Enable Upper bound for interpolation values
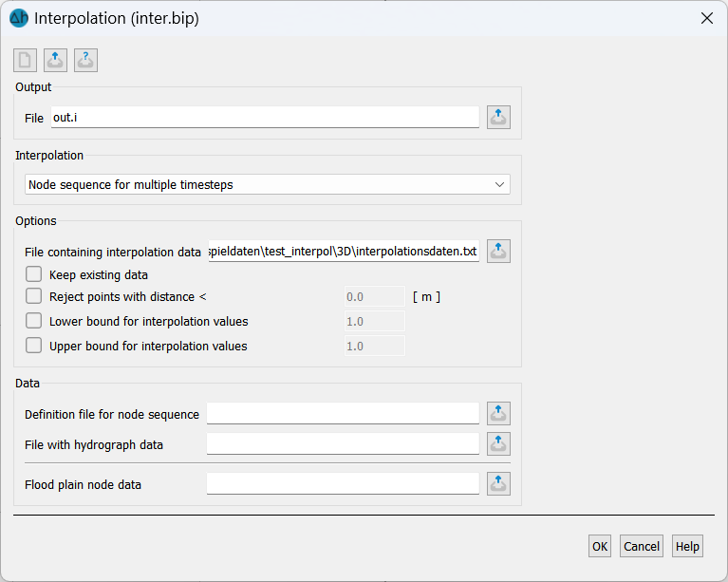 point(33,346)
